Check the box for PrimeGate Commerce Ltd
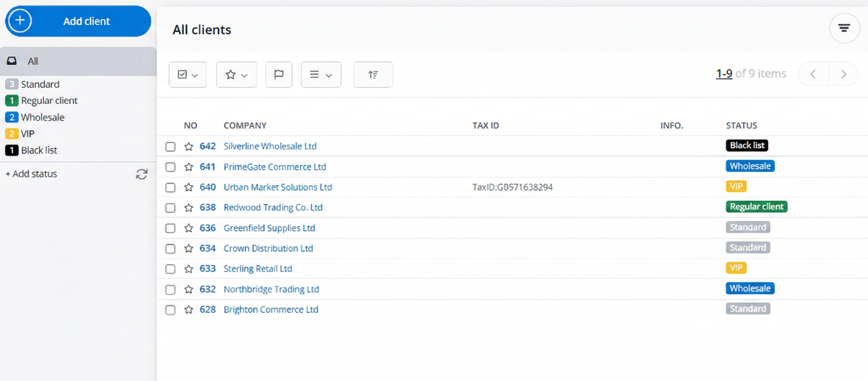Viewport: 868px width, 381px height. 170,167
